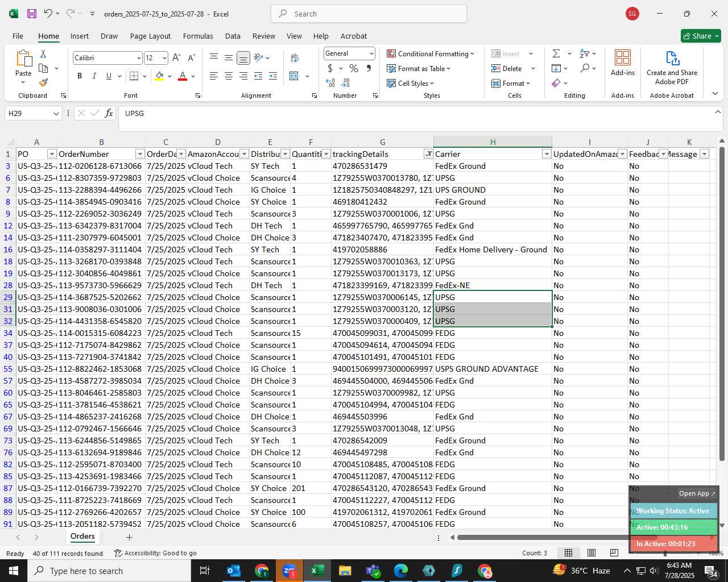Click the Share button
Image resolution: width=728 pixels, height=582 pixels.
click(x=701, y=36)
